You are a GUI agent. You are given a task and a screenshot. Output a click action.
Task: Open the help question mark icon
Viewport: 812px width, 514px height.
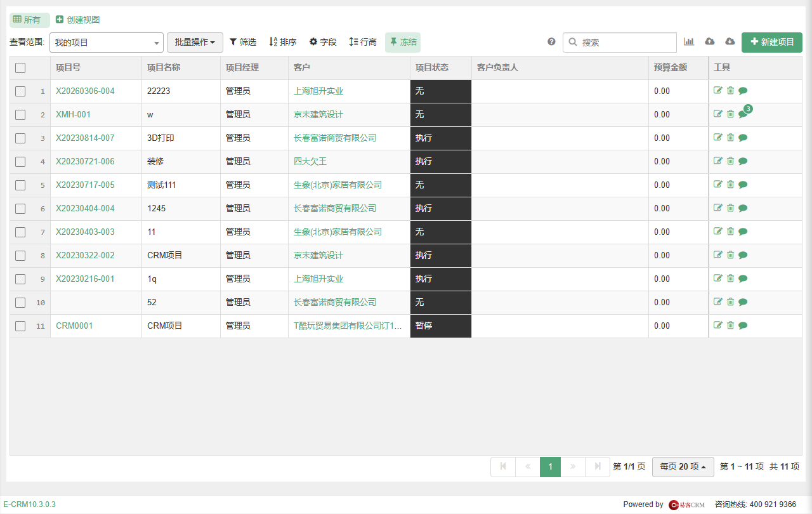click(x=551, y=42)
